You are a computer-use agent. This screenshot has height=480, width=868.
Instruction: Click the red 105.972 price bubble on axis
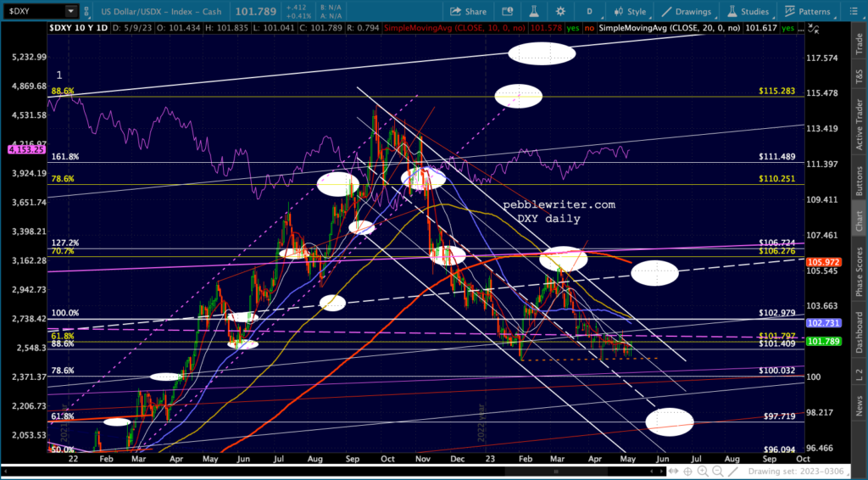824,262
